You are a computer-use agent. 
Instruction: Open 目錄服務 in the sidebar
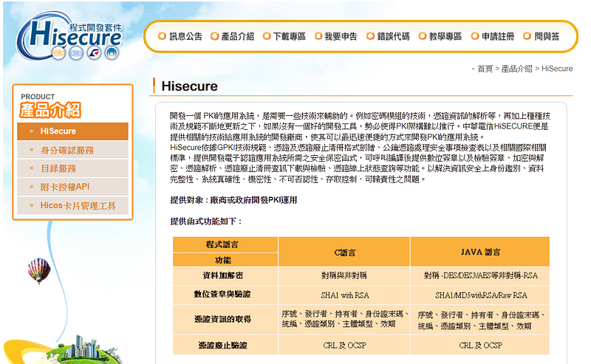pos(72,168)
